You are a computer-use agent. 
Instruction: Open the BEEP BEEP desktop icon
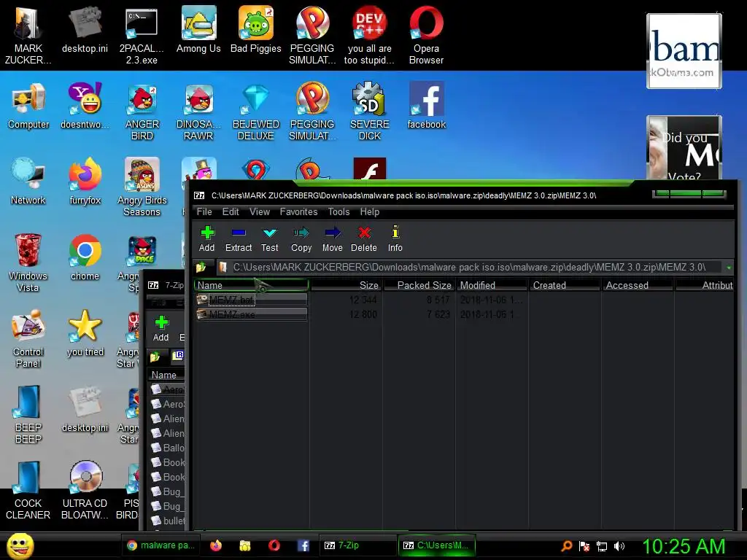tap(28, 414)
